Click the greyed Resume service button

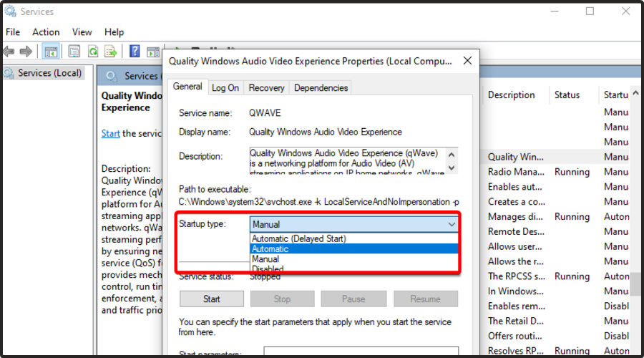[426, 299]
